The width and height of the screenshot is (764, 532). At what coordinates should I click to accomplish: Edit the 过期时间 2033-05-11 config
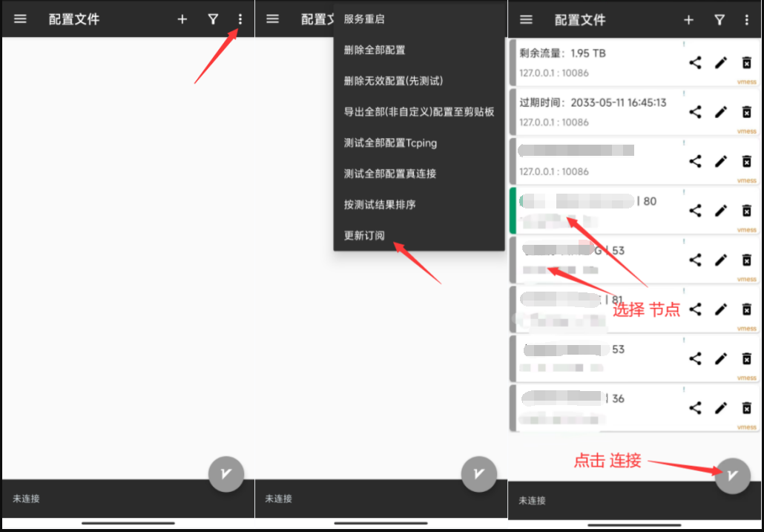(x=720, y=112)
